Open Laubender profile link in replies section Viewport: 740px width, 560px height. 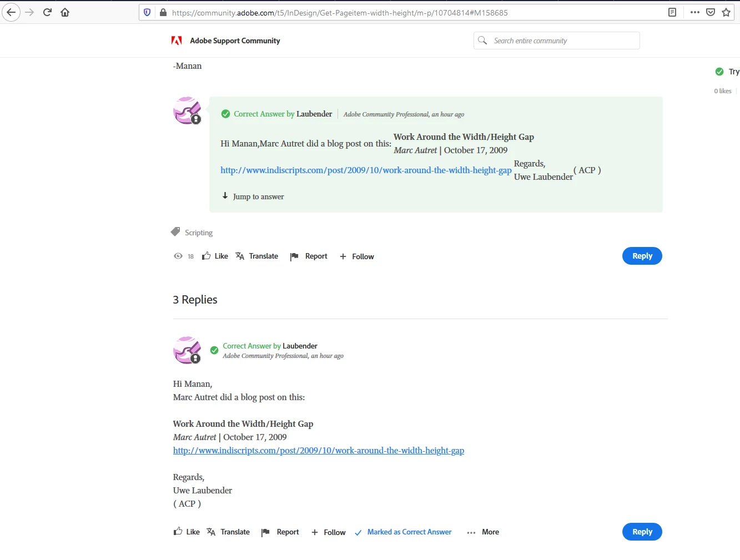click(x=300, y=346)
